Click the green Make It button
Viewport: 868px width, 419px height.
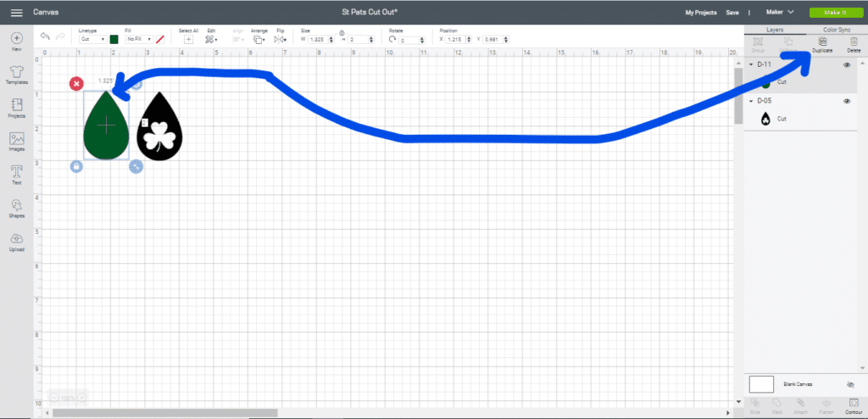pos(833,13)
